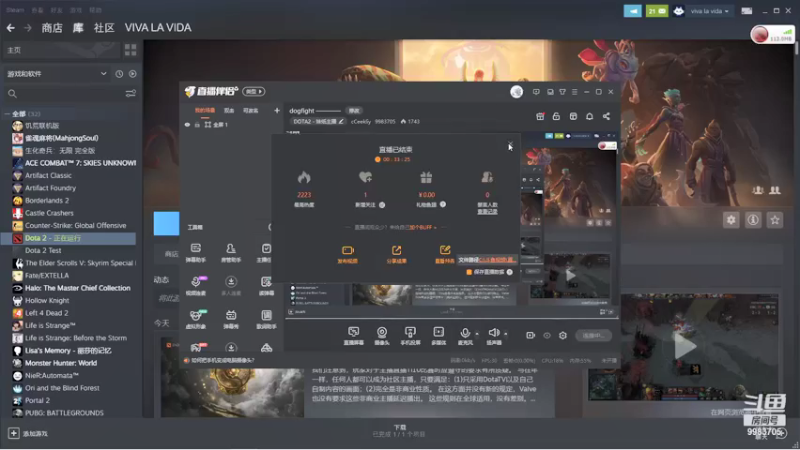Click share icon in streaming companion toolbar
Viewport: 800px width, 450px height.
pos(606,116)
